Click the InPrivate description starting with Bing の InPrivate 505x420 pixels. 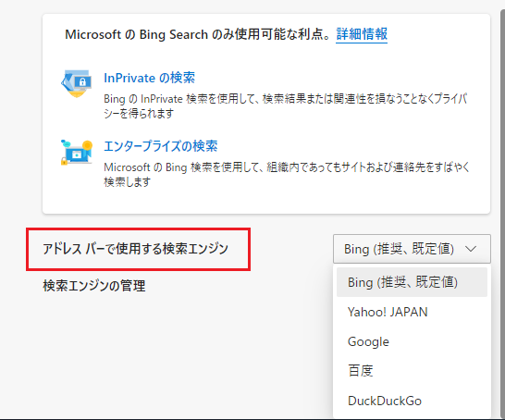coord(286,106)
